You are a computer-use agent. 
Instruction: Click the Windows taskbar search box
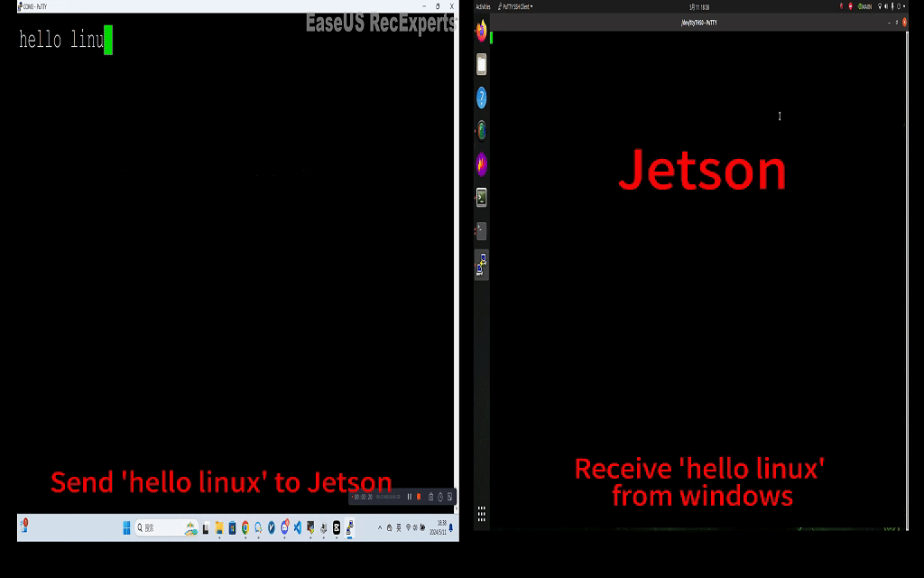152,527
